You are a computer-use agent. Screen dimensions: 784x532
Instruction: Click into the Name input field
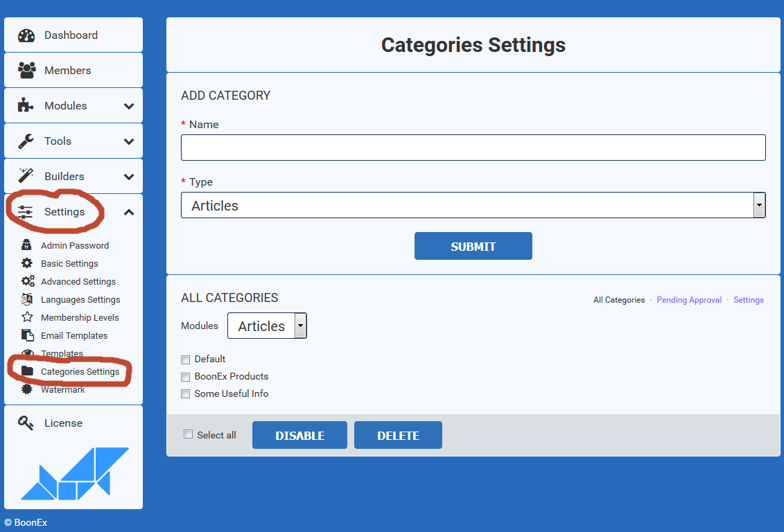[473, 148]
